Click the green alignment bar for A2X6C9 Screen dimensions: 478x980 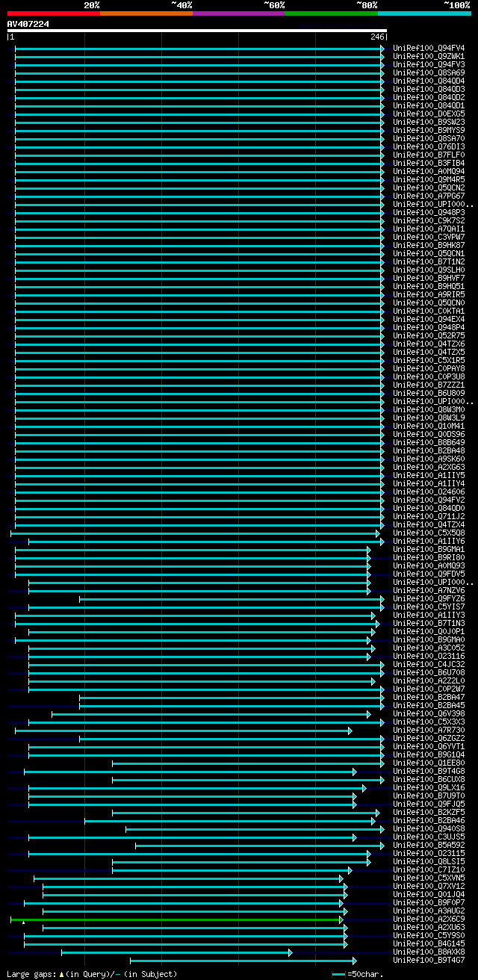(x=176, y=919)
